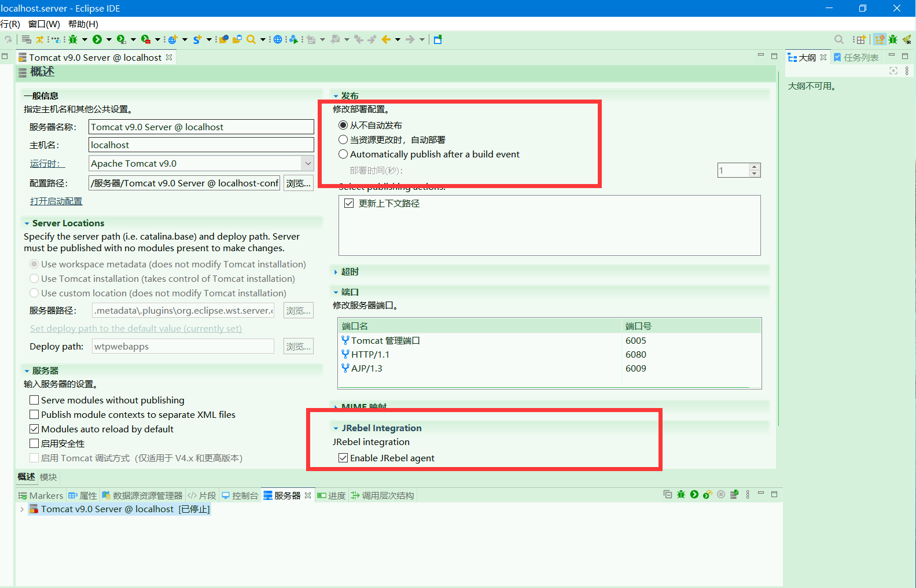Click the focus icon in Outline panel

click(x=893, y=71)
